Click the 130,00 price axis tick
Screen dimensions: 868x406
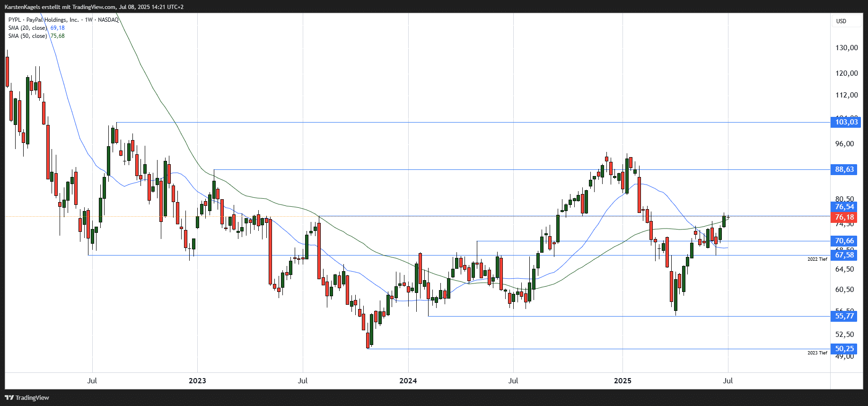click(847, 48)
